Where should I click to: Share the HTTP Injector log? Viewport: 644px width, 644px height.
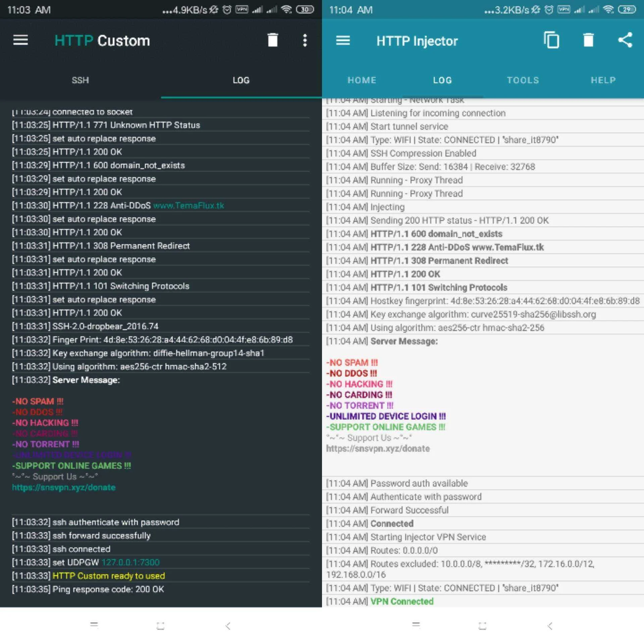[625, 40]
